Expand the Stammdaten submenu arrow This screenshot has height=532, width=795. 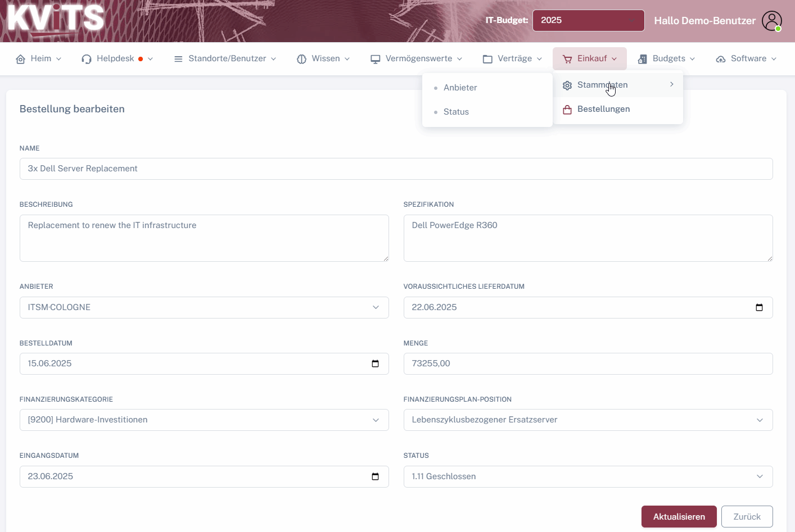[672, 84]
